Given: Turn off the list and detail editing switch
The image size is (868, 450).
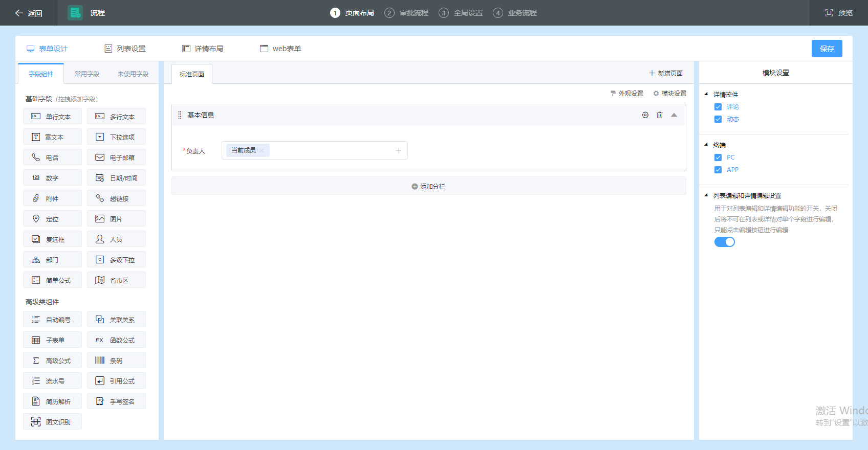Looking at the screenshot, I should pyautogui.click(x=724, y=242).
